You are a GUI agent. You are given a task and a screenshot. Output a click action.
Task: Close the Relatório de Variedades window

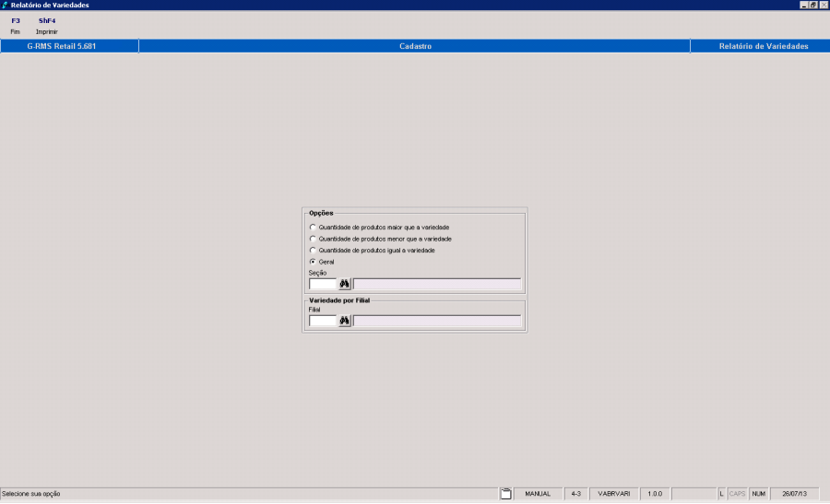click(824, 5)
